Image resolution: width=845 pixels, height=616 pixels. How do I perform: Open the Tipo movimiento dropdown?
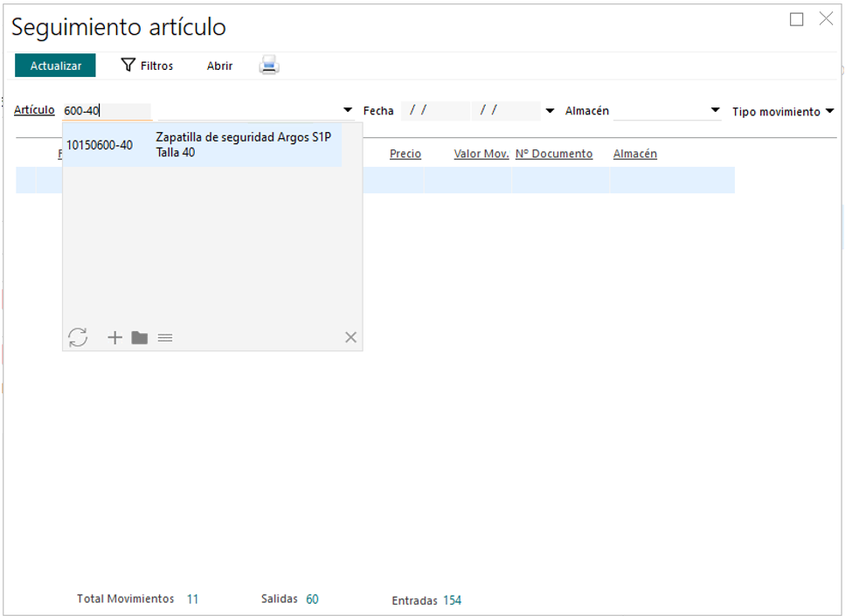pyautogui.click(x=829, y=111)
